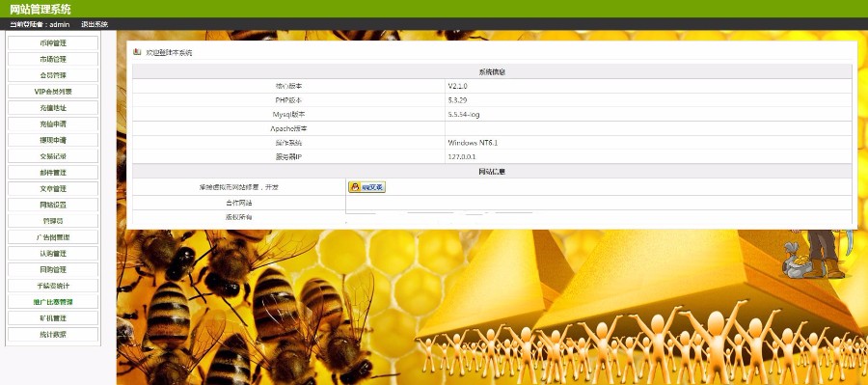Open 邮件管理 in the sidebar
This screenshot has width=868, height=385.
click(53, 173)
